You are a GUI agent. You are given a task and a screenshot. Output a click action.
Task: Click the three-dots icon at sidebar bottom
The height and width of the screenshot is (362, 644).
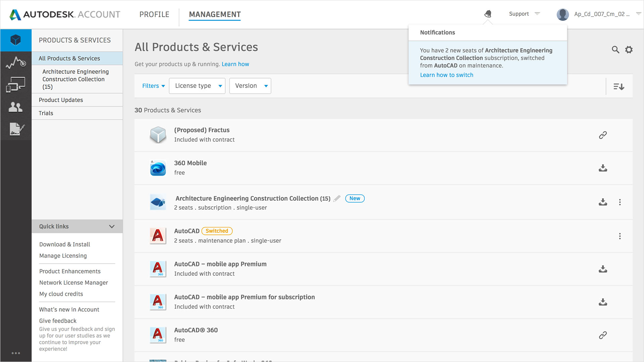pos(16,353)
